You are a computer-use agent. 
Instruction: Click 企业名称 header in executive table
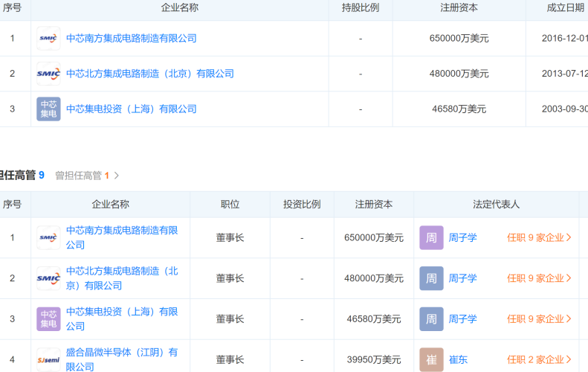point(111,204)
